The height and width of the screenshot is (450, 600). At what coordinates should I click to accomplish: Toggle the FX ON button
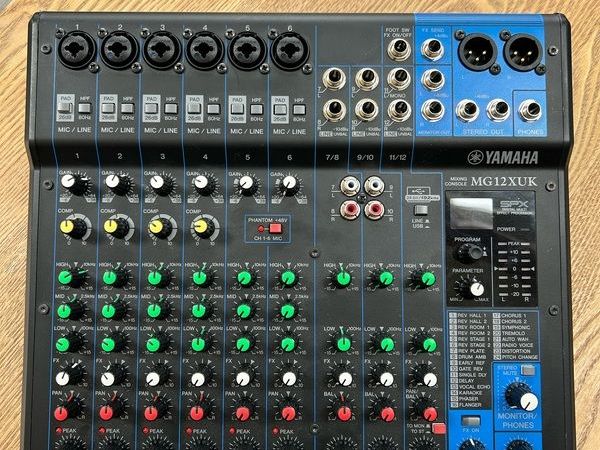pyautogui.click(x=471, y=421)
